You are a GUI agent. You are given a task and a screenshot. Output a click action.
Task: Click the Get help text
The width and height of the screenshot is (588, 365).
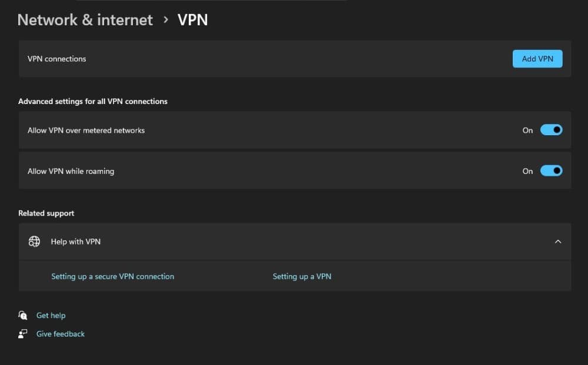point(51,315)
